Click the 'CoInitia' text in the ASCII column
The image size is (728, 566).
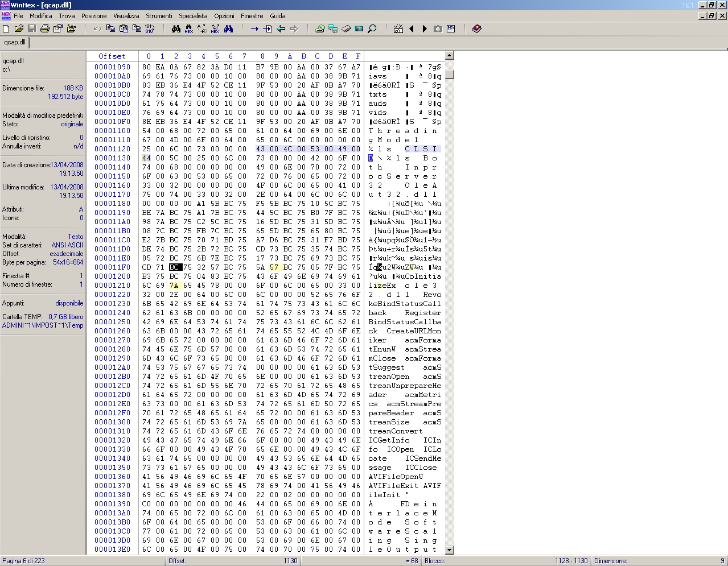[x=423, y=276]
